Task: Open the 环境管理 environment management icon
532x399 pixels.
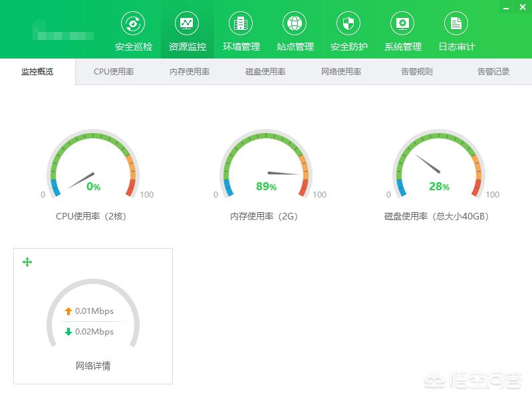Action: pos(241,24)
